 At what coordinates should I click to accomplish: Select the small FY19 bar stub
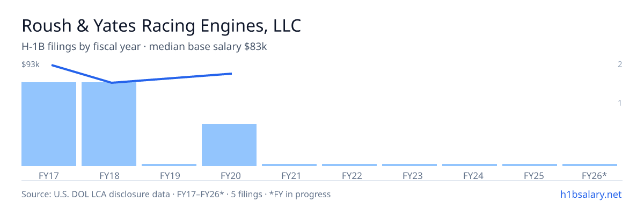169,165
